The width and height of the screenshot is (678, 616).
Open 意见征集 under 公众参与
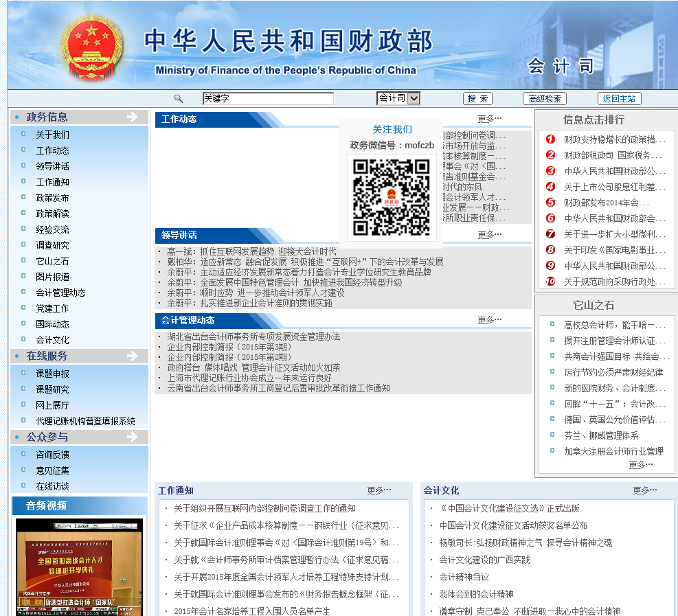click(52, 470)
